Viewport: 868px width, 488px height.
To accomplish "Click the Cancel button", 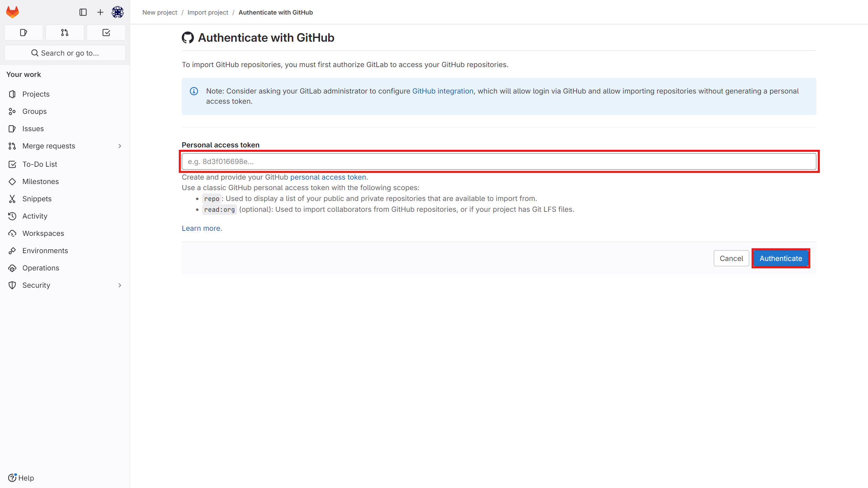I will 731,258.
